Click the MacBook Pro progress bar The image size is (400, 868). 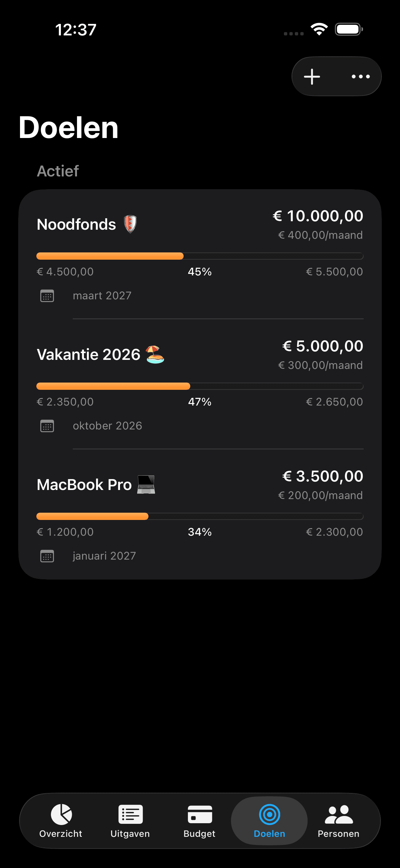tap(92, 516)
